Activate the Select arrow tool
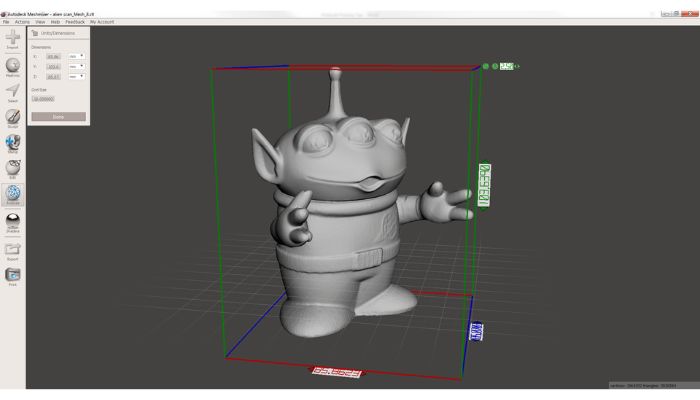This screenshot has width=700, height=400. pos(12,92)
